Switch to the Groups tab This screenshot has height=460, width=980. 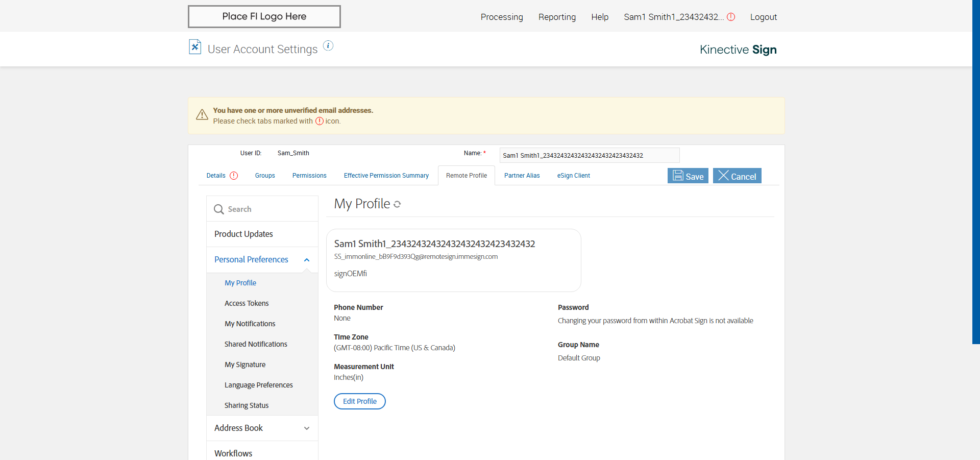[x=265, y=176]
